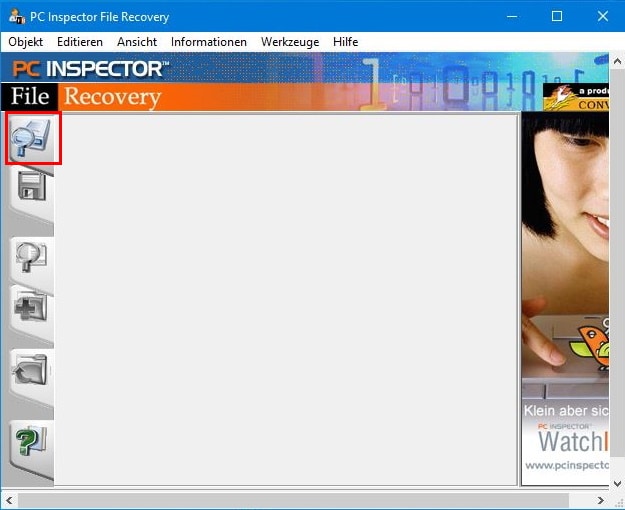This screenshot has width=625, height=510.
Task: Click the WatchIt advertisement banner
Action: point(565,298)
